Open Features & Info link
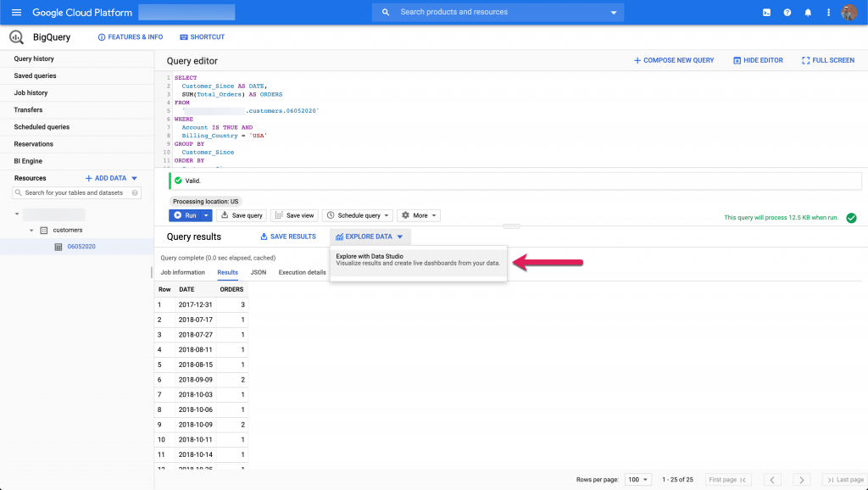This screenshot has width=868, height=490. (130, 37)
